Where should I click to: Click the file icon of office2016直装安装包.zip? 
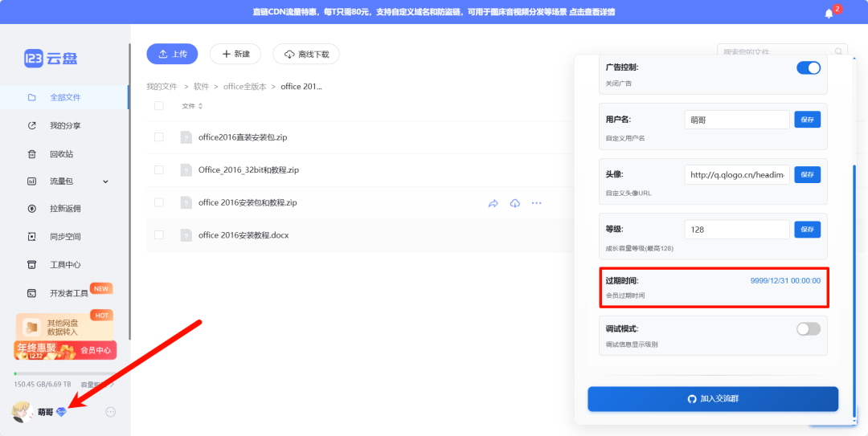(x=186, y=137)
